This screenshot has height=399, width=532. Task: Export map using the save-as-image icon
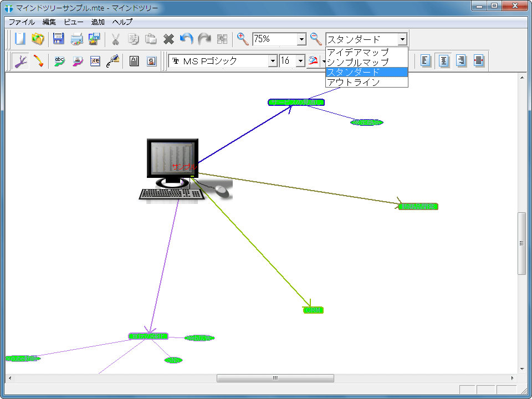[94, 39]
